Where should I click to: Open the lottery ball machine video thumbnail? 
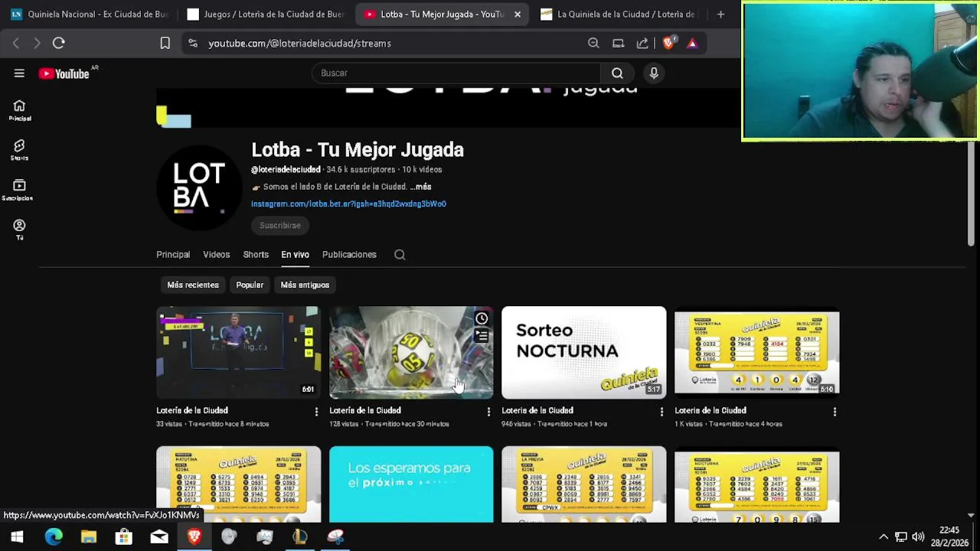(x=411, y=353)
